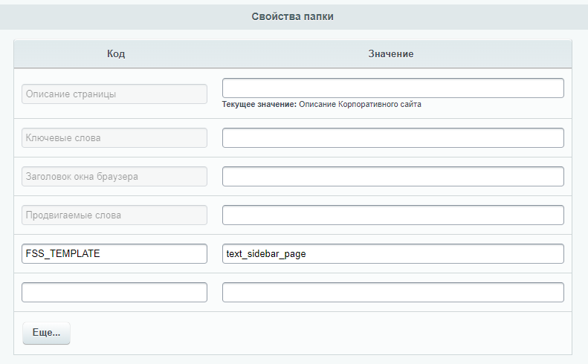Click the Значение column header
588x364 pixels.
pos(391,53)
